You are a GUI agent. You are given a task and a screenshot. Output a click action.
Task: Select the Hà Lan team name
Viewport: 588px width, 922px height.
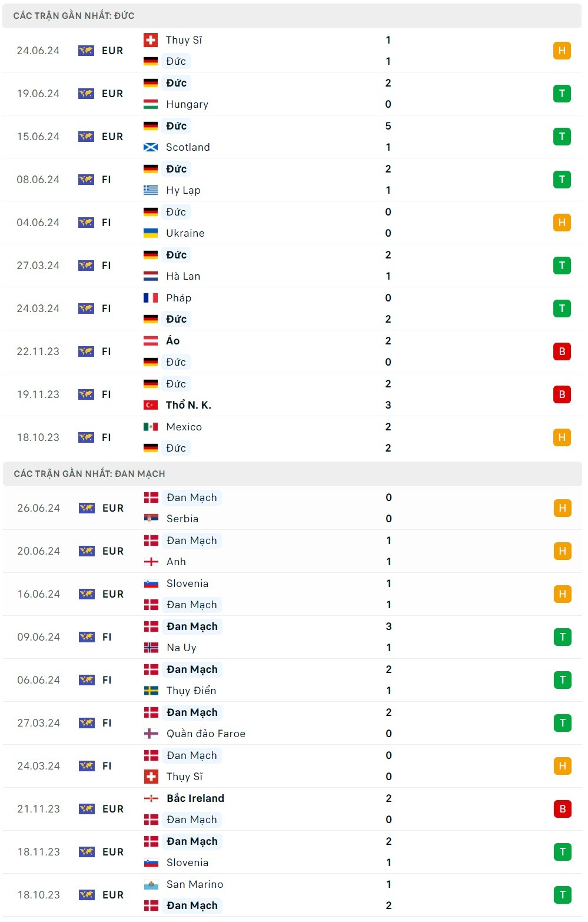click(183, 276)
